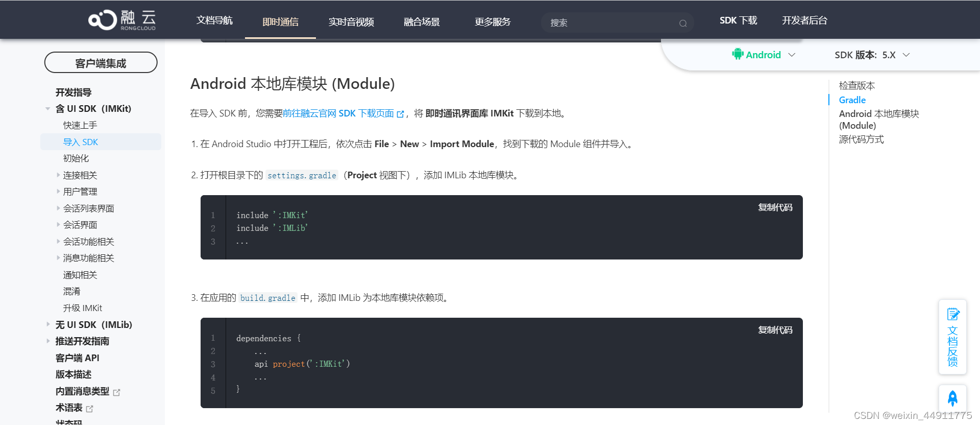The image size is (980, 425).
Task: Collapse the 含 UI SDK (IMKit) section
Action: pyautogui.click(x=47, y=109)
